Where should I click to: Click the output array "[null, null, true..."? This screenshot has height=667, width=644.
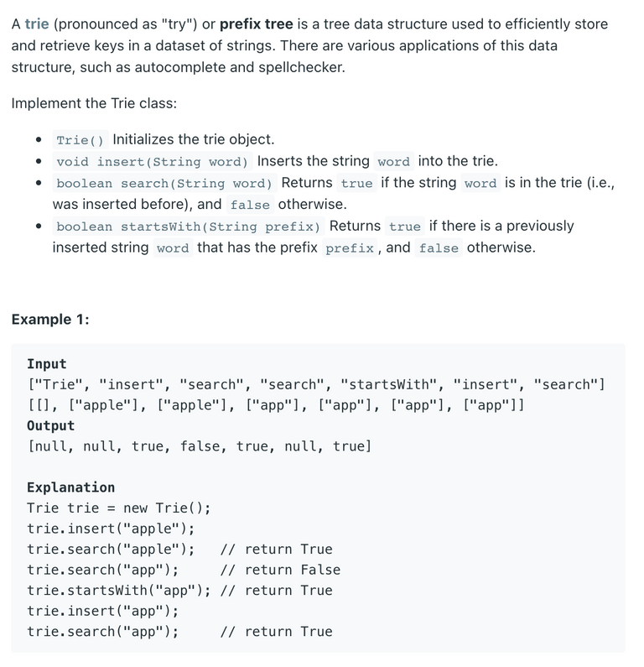200,446
